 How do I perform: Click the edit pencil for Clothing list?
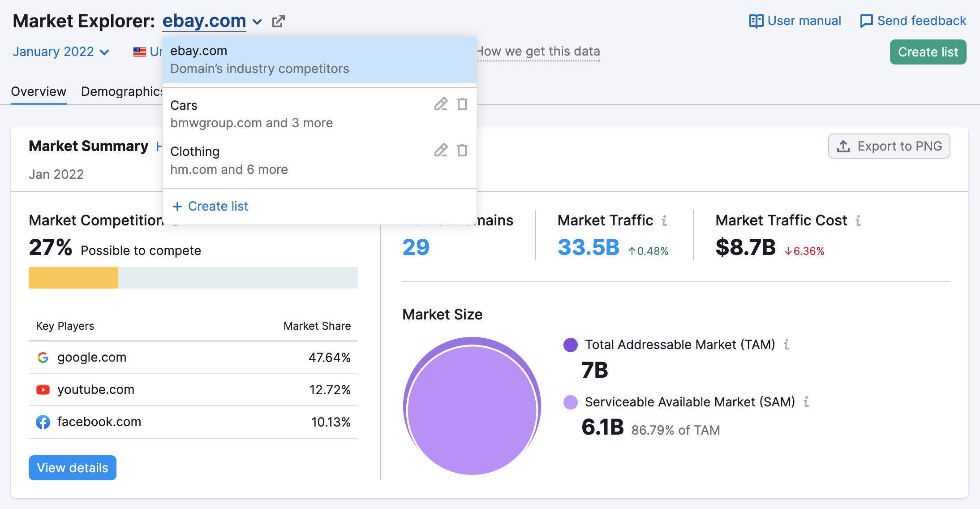pos(441,150)
